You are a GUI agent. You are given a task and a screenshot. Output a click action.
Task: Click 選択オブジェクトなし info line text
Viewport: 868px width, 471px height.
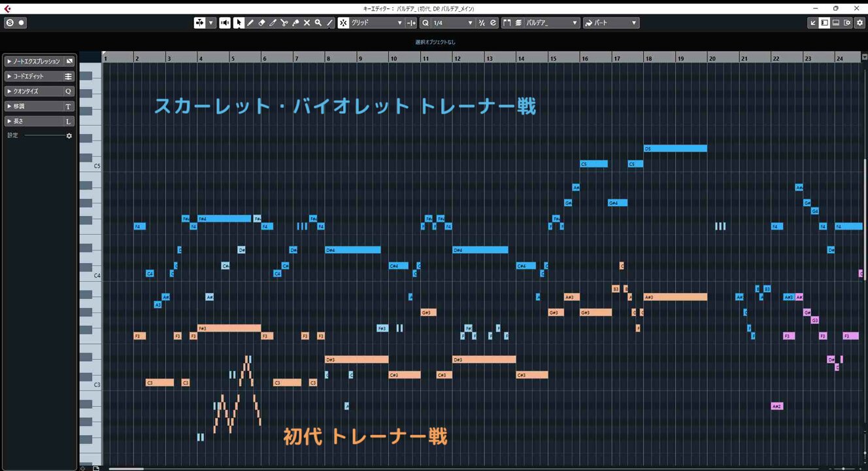coord(435,42)
